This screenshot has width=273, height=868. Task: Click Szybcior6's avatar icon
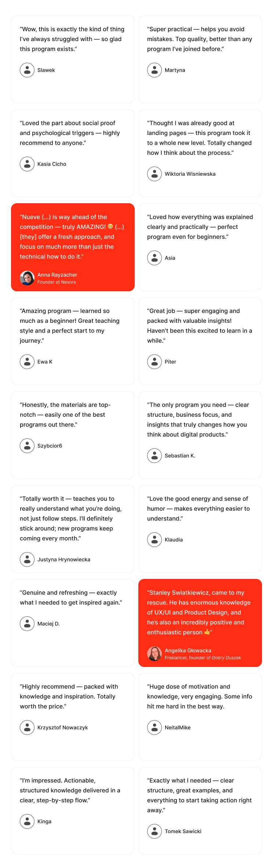[x=27, y=446]
